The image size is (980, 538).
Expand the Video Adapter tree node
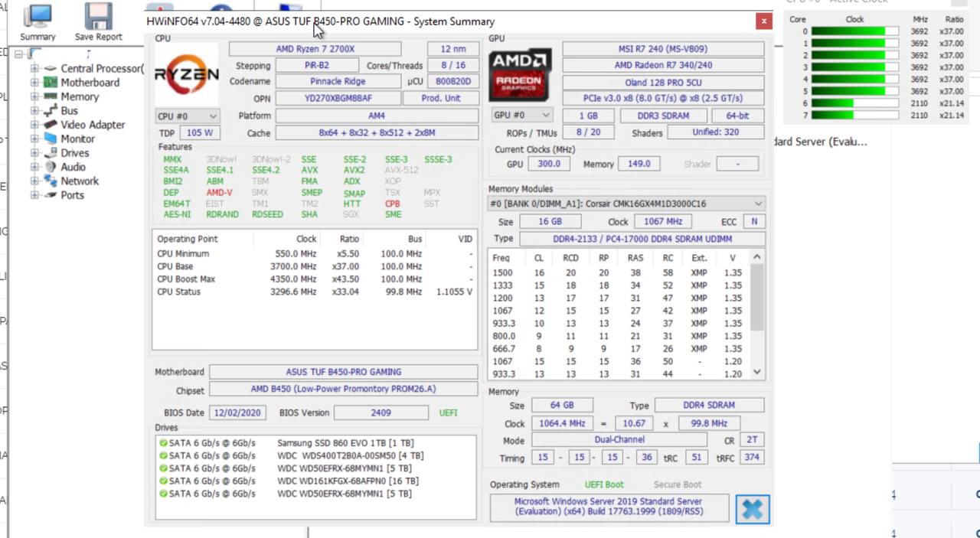pos(34,125)
